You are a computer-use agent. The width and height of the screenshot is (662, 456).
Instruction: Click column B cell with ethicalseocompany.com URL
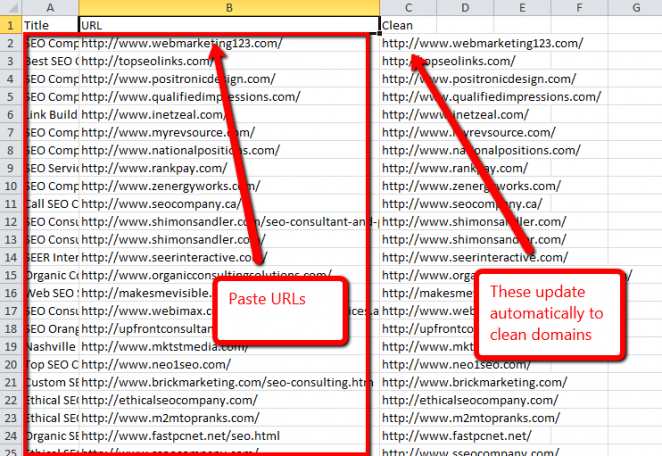(x=229, y=400)
